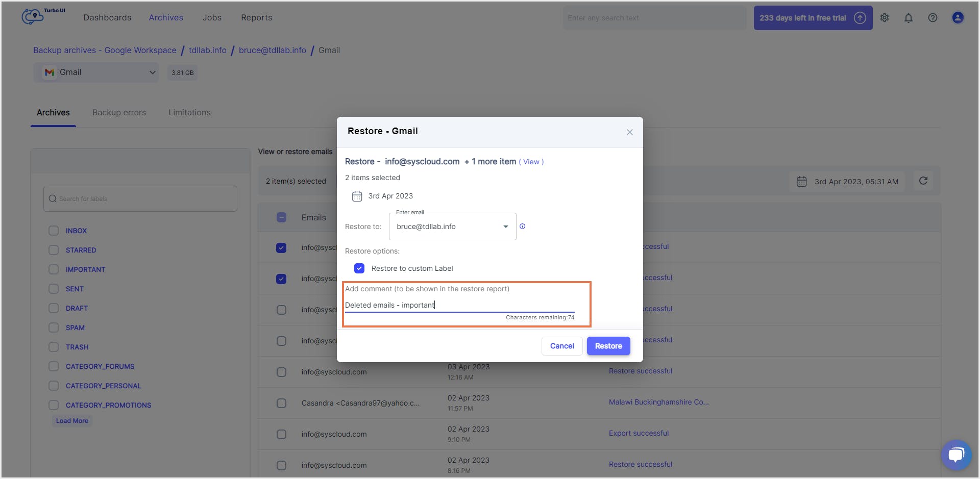The width and height of the screenshot is (980, 479).
Task: Click Load More labels
Action: coord(72,421)
